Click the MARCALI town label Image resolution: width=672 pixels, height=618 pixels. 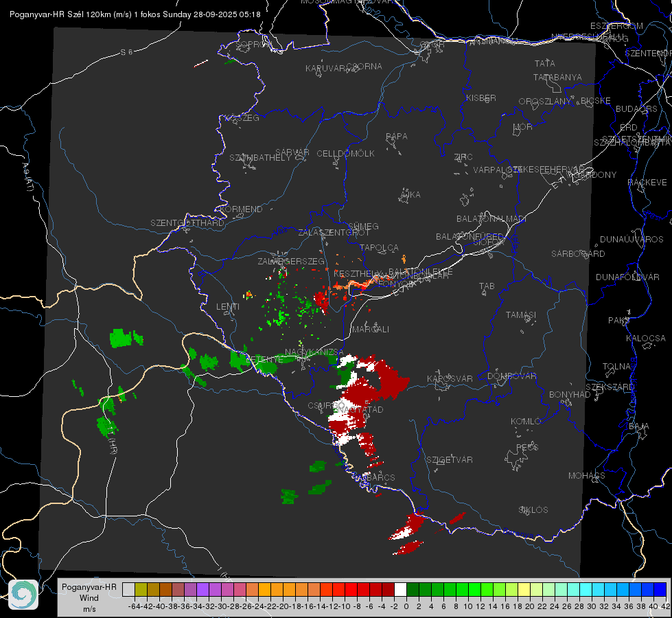[371, 330]
